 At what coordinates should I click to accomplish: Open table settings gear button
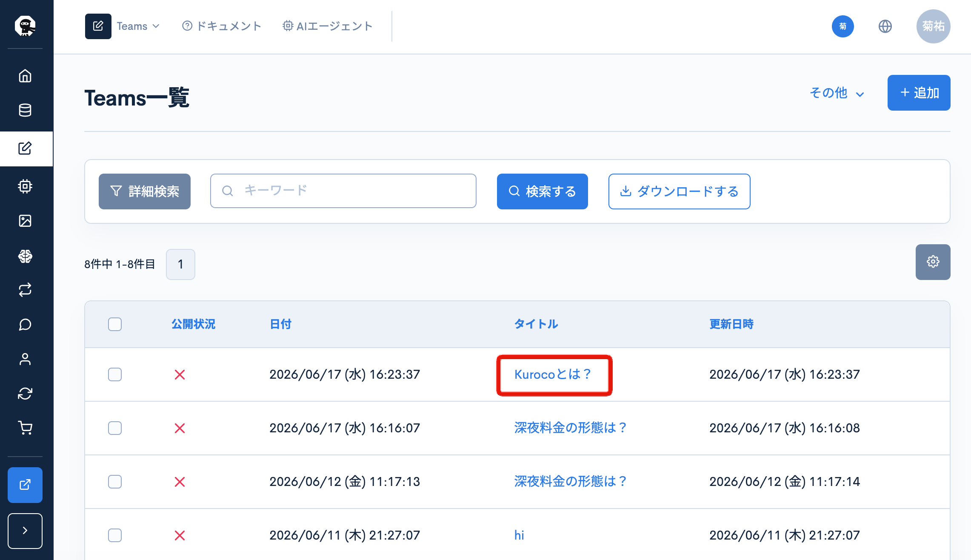(x=933, y=262)
